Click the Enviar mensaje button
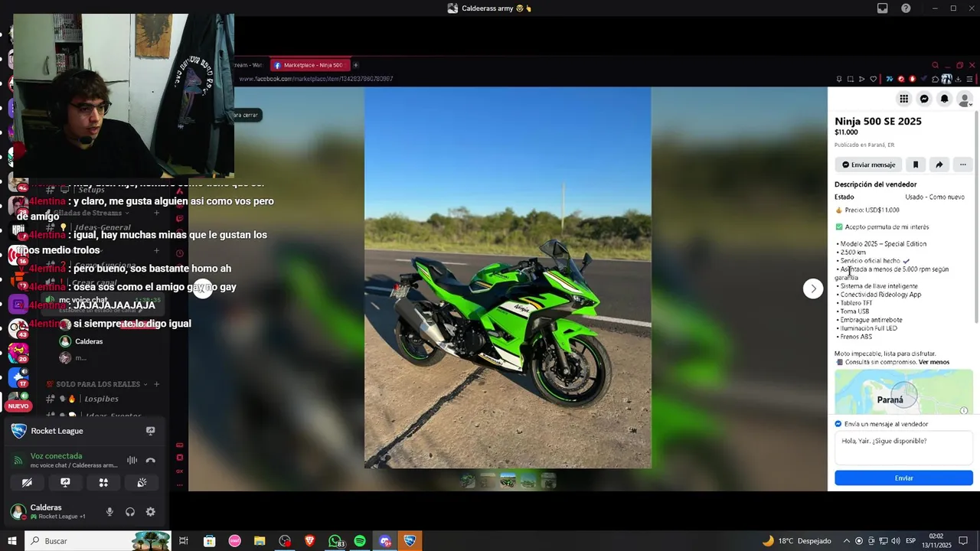The height and width of the screenshot is (551, 980). tap(868, 165)
